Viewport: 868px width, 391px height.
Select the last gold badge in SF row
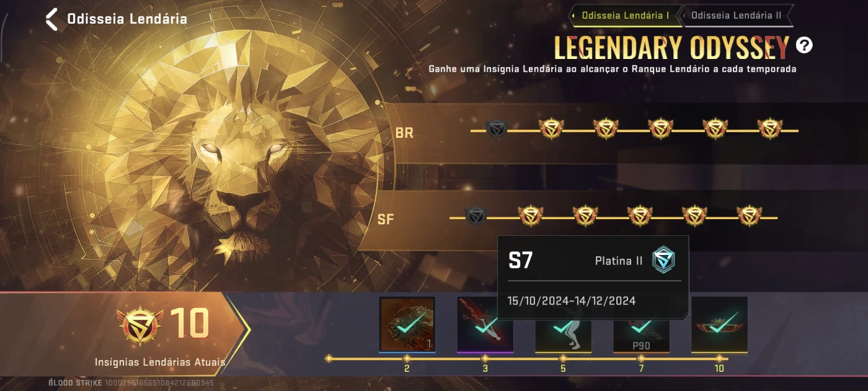point(749,215)
